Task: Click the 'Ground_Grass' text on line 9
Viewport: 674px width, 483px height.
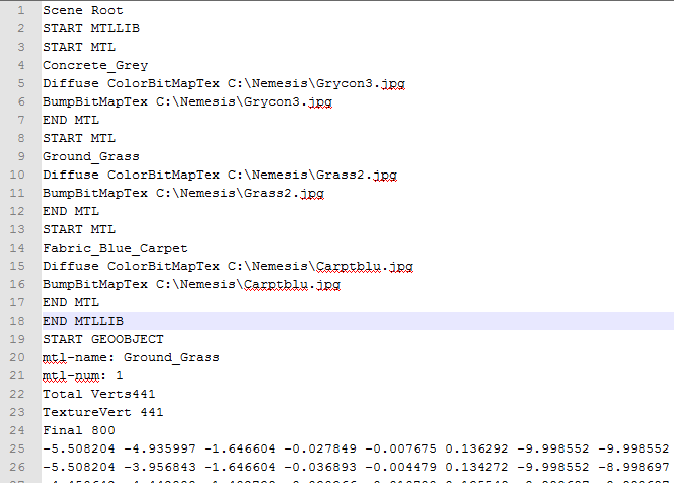Action: tap(91, 156)
